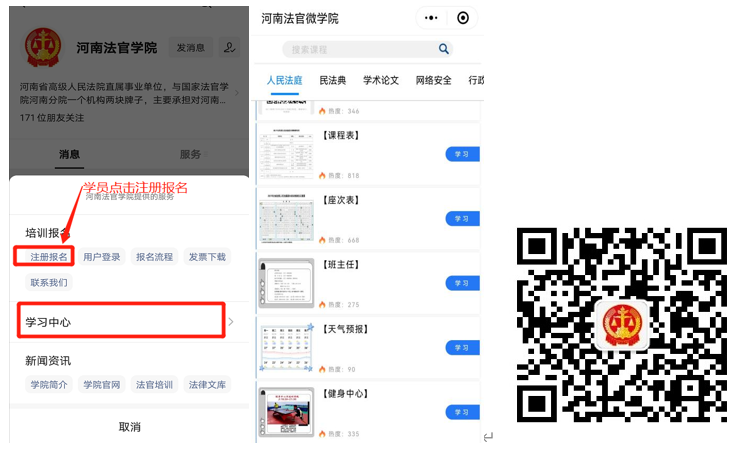The image size is (745, 462).
Task: Open 法律文库 link
Action: point(207,385)
